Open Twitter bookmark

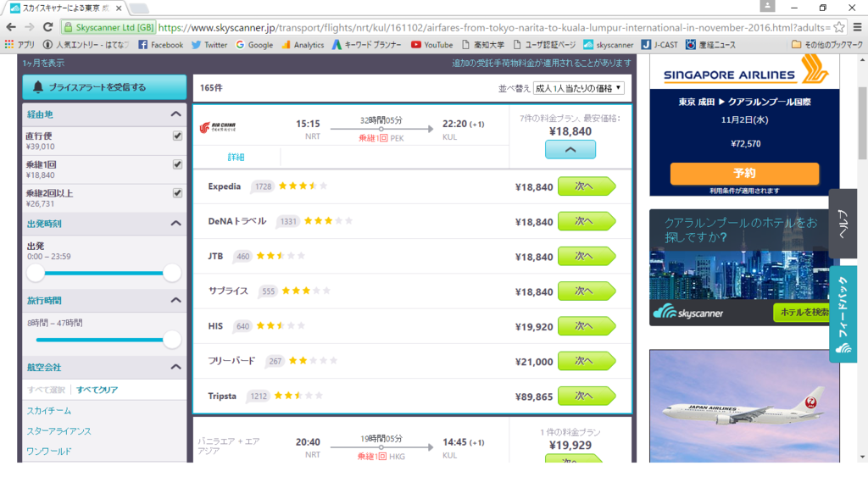(x=209, y=45)
